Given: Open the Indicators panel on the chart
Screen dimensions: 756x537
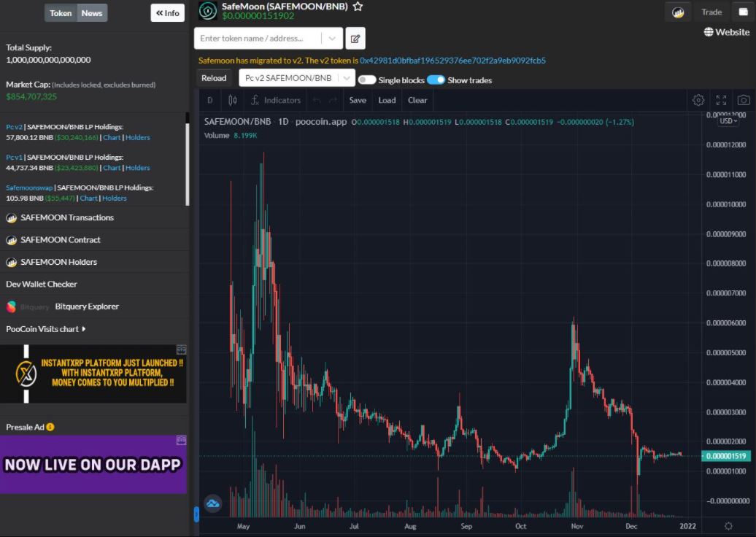Looking at the screenshot, I should pyautogui.click(x=276, y=100).
